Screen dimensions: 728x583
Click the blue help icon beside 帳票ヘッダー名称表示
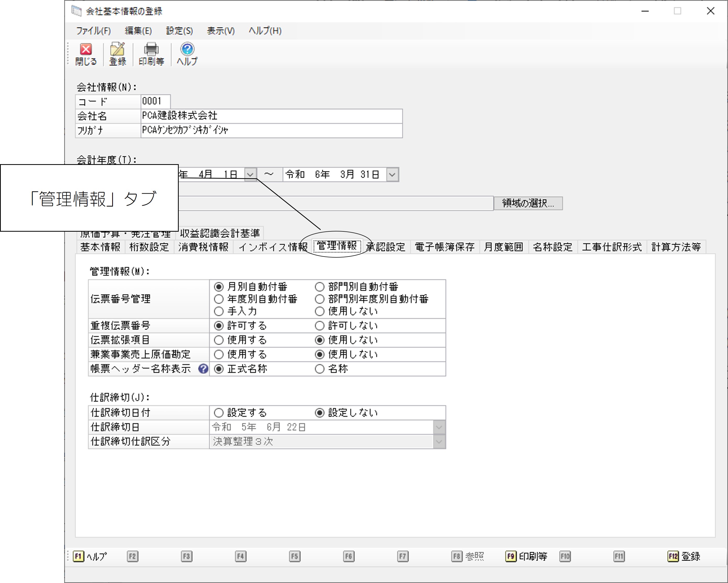tap(203, 369)
